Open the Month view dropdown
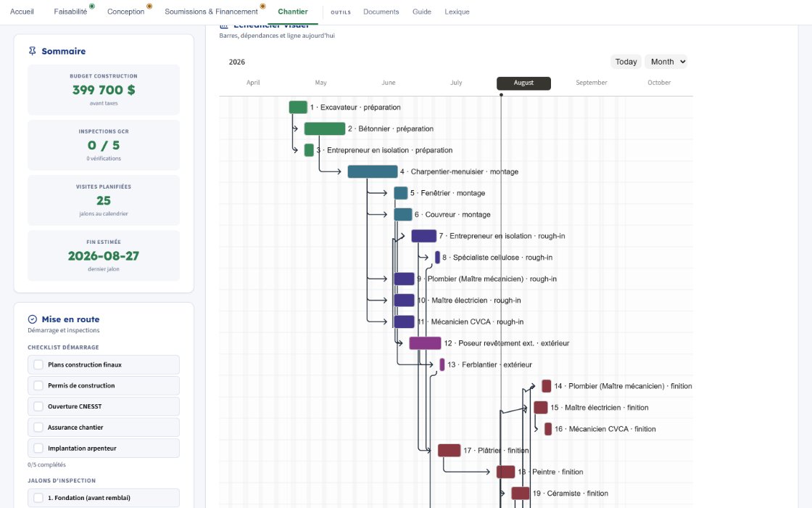Screen dimensions: 812x508 pyautogui.click(x=668, y=62)
